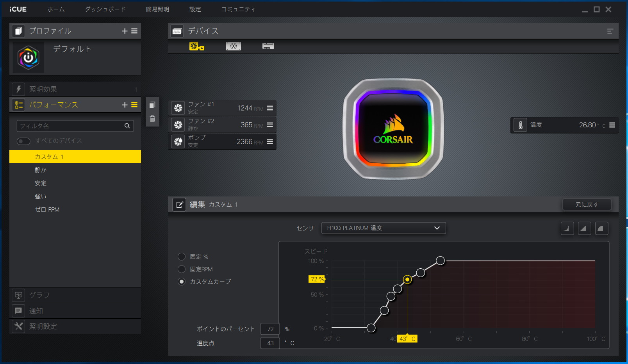The image size is (628, 364).
Task: Click the Corsair cooler pump image
Action: pos(393,129)
